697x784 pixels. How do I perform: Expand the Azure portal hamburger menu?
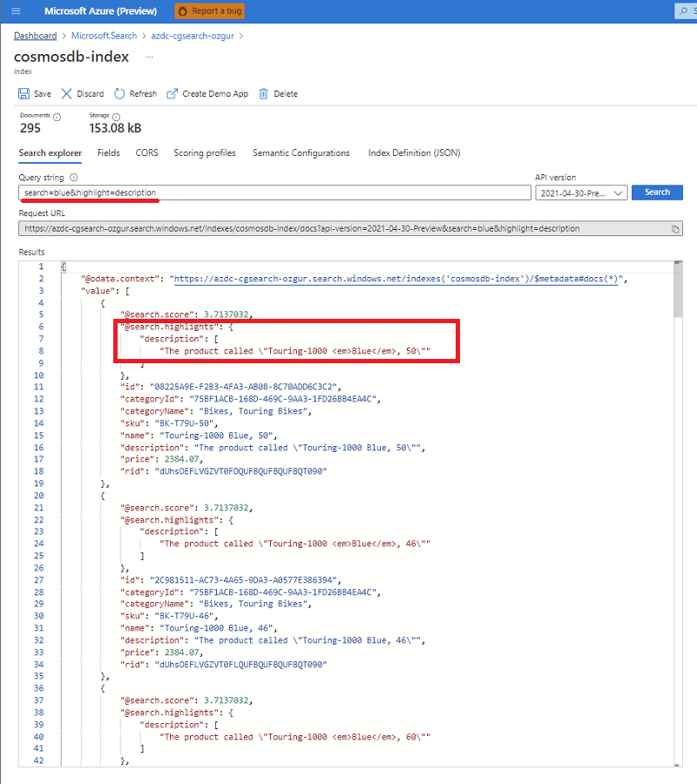point(16,10)
